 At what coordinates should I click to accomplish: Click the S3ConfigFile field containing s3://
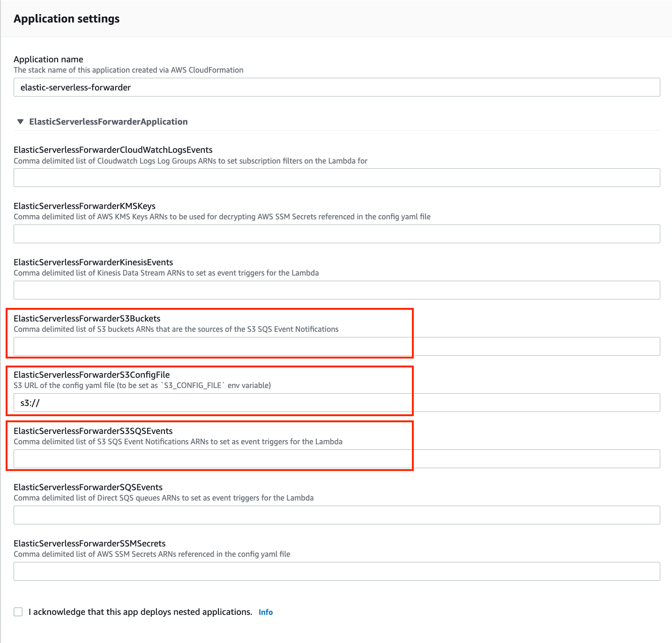pyautogui.click(x=337, y=403)
